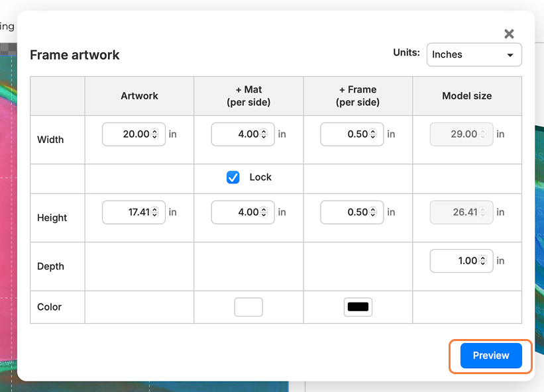This screenshot has width=544, height=392.
Task: Click the Color row label
Action: coord(49,307)
